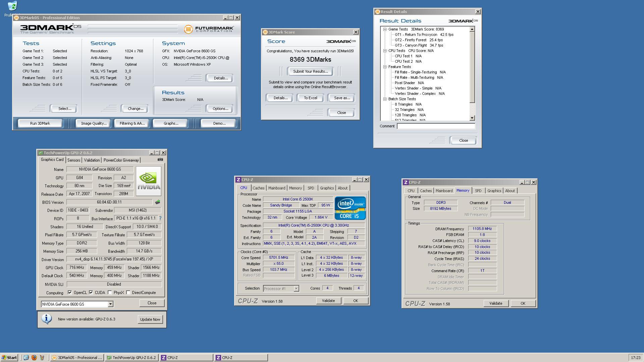
Task: Toggle the PhysX checkbox in GPU-Z
Action: point(110,292)
